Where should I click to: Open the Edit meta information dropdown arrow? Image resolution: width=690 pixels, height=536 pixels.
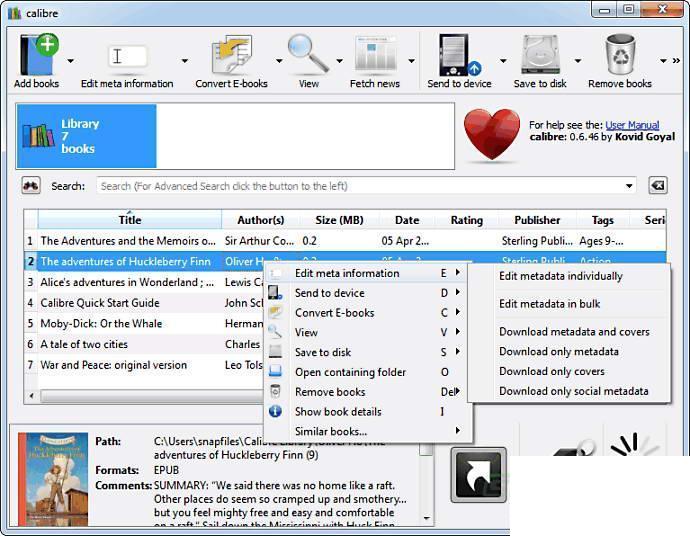pyautogui.click(x=185, y=61)
